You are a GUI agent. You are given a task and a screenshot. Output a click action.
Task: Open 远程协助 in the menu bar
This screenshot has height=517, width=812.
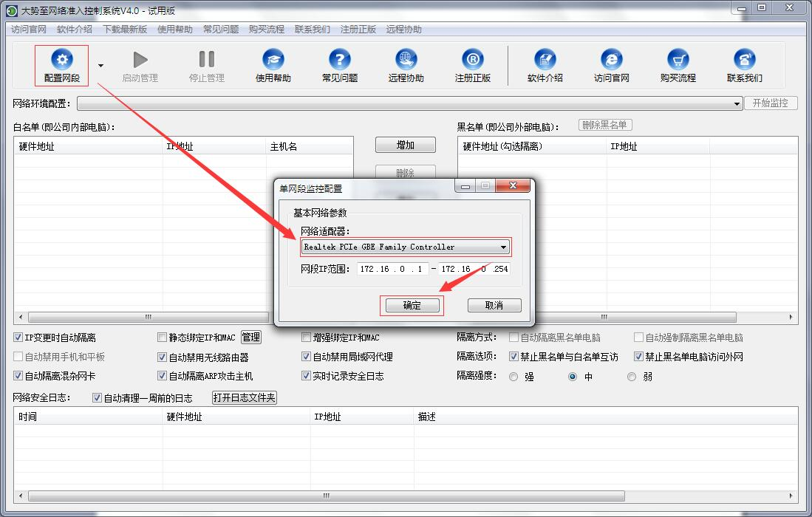tap(404, 30)
